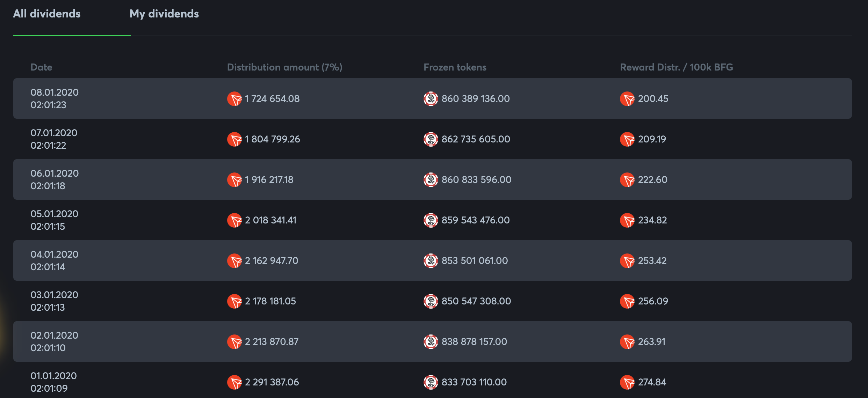The width and height of the screenshot is (868, 398).
Task: Select the 08.01.2020 02:01:23 date cell
Action: (x=55, y=98)
